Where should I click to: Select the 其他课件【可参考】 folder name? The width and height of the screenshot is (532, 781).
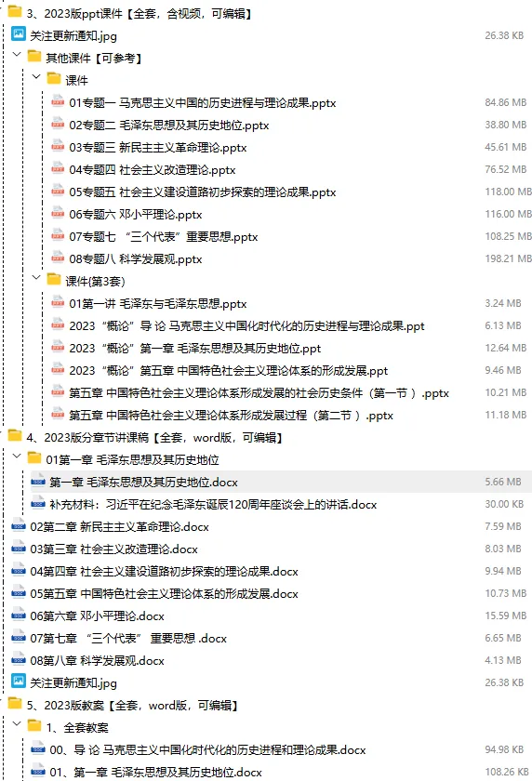click(x=95, y=59)
